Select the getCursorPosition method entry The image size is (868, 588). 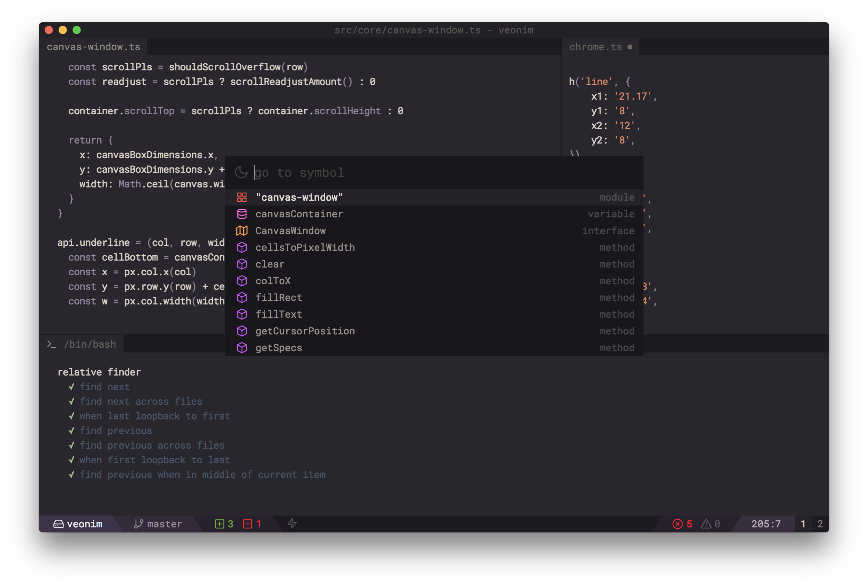(305, 331)
